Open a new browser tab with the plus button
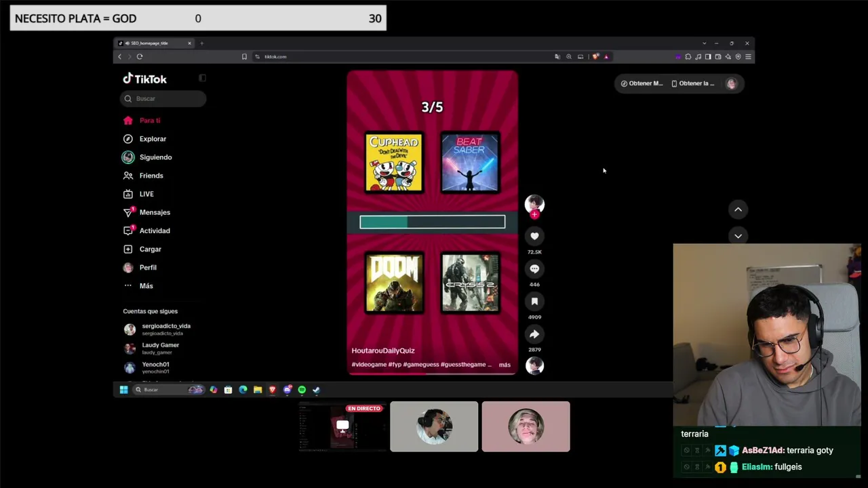The height and width of the screenshot is (488, 868). [201, 43]
